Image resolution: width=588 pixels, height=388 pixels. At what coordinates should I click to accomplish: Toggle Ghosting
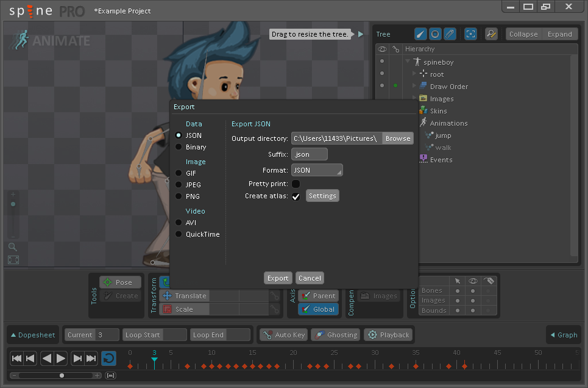[336, 335]
